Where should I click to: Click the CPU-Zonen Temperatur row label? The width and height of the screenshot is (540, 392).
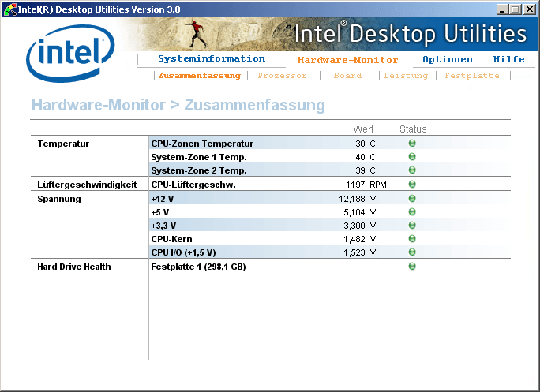click(x=202, y=144)
